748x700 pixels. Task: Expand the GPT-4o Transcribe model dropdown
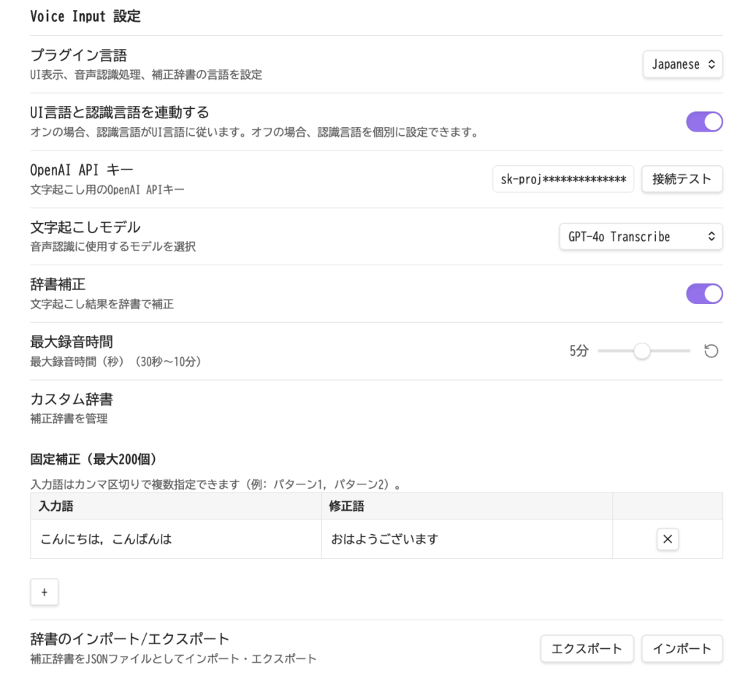[x=641, y=237]
